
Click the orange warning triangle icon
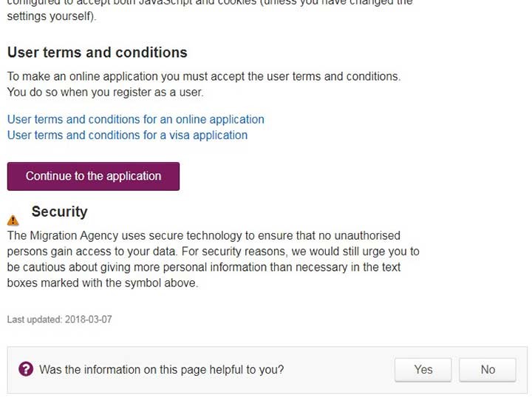coord(13,220)
